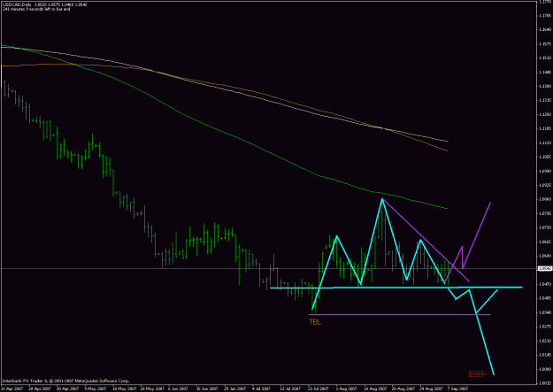The image size is (553, 392).
Task: Click the 1.0210 price scale label
Action: tap(545, 341)
